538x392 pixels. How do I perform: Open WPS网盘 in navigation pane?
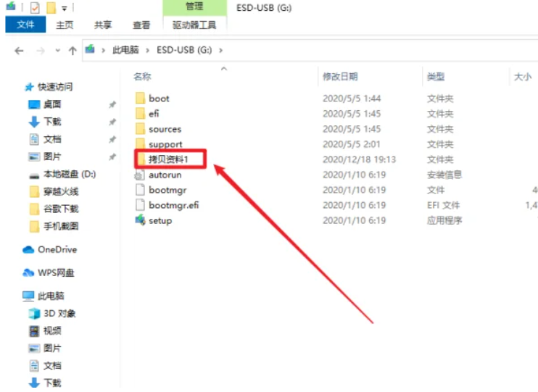[x=55, y=273]
